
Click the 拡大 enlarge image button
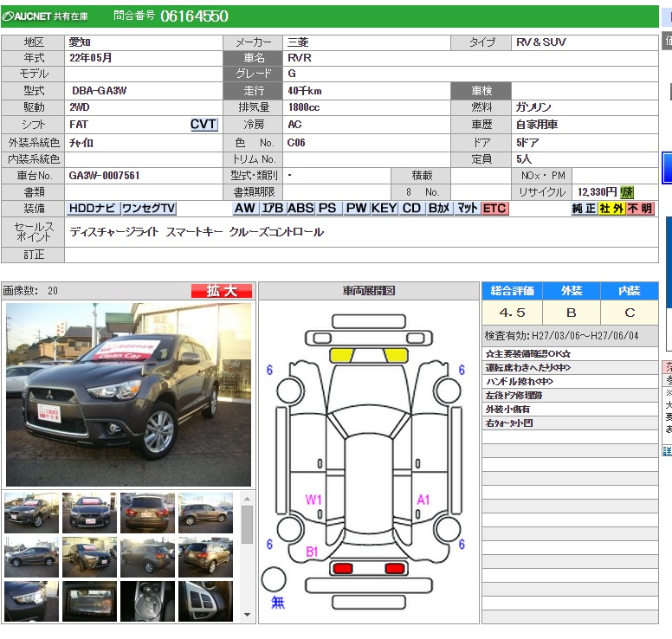(x=221, y=291)
